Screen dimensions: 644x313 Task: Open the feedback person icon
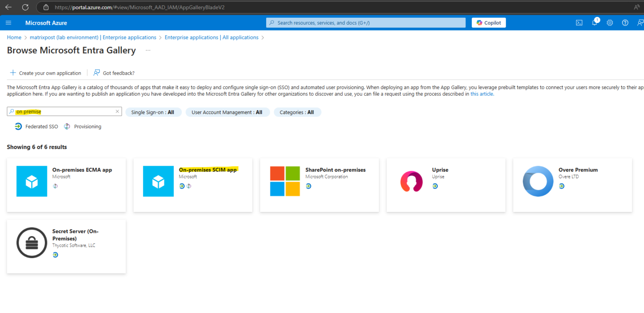tap(639, 23)
